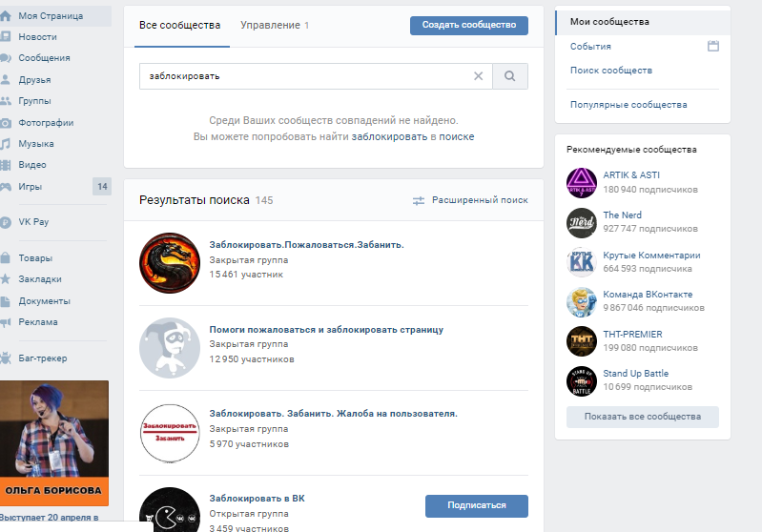
Task: Open the Ольга Борисова ad image
Action: (54, 443)
